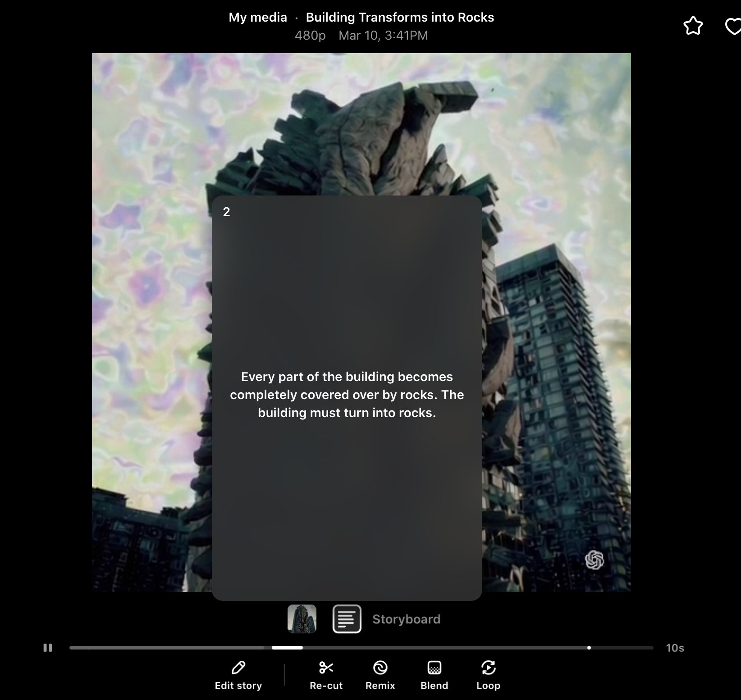
Task: Open the Remix tool
Action: click(x=380, y=676)
